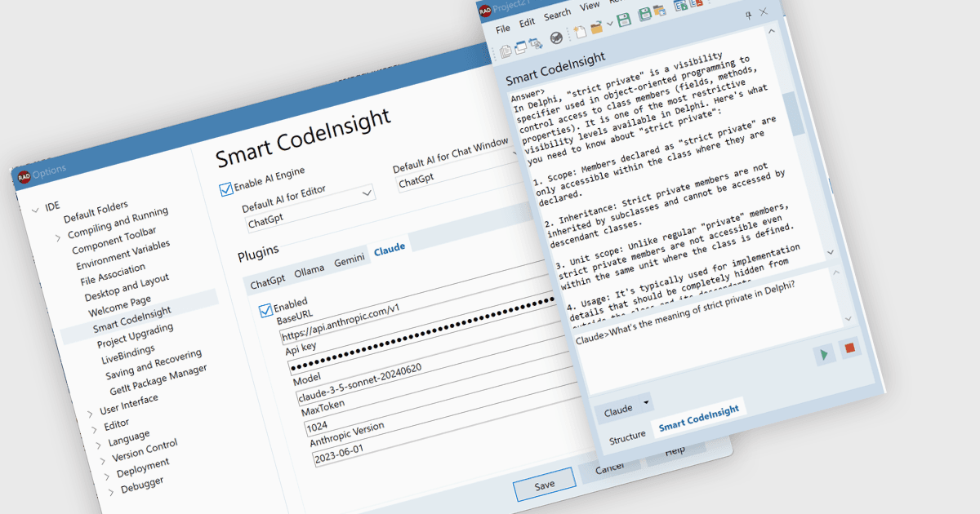Click the view unit copy pages icon

(506, 51)
